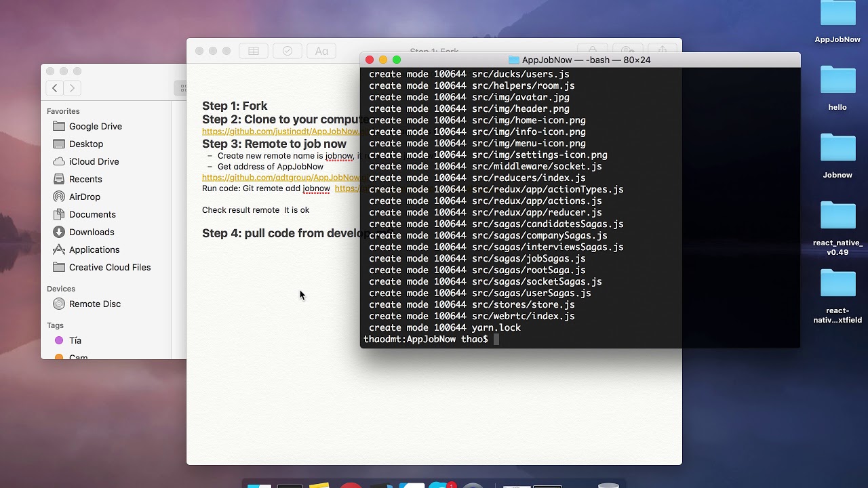Click the 'Get address of AppJobNow' bullet
Screen dimensions: 868x488
[x=271, y=167]
